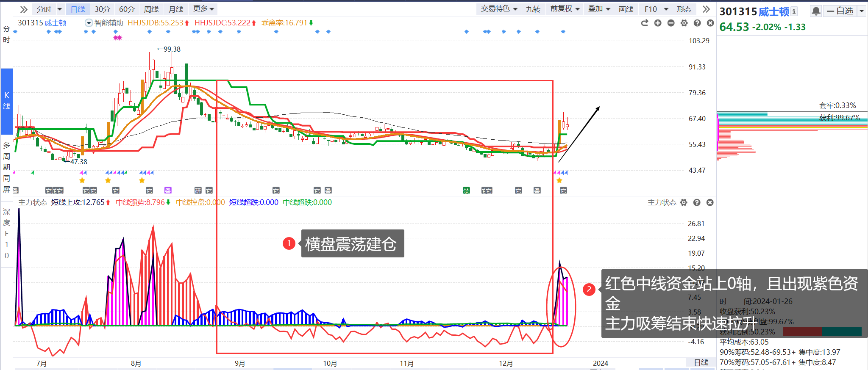
Task: Click the 中线强势:8.796 indicator value
Action: 140,202
